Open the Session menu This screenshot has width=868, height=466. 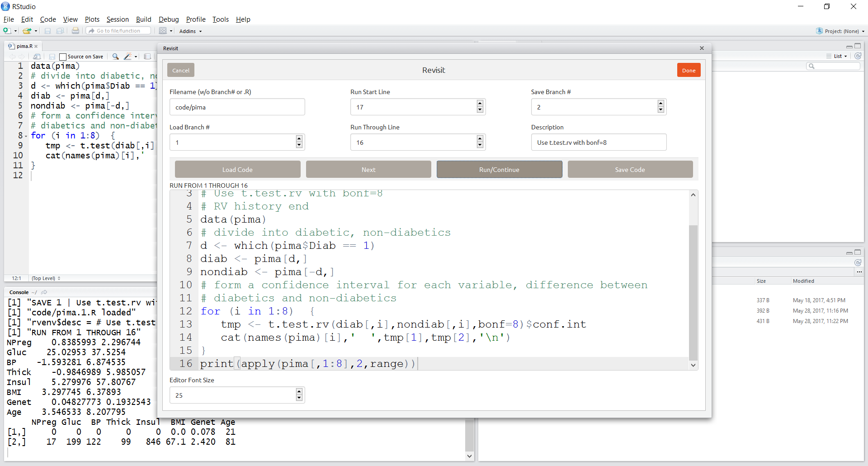coord(118,19)
